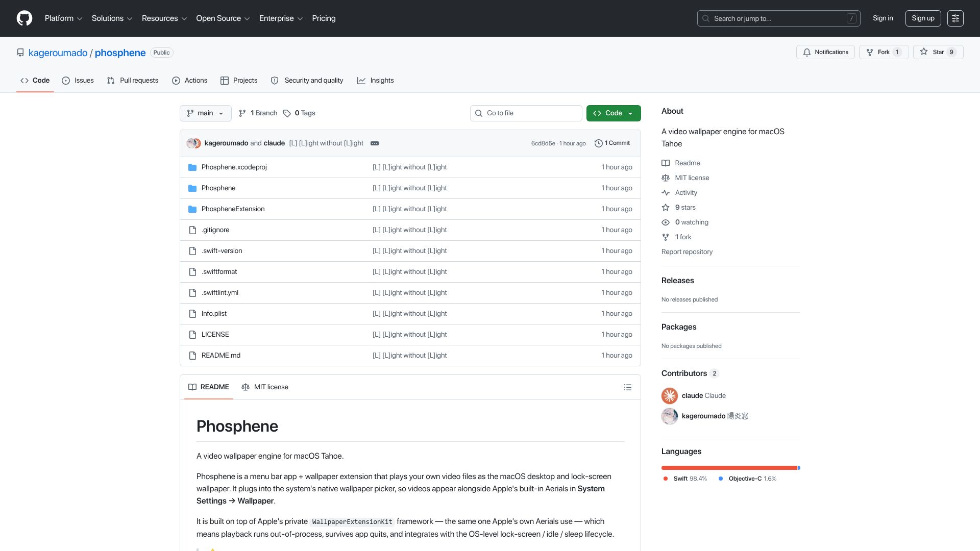The image size is (980, 551).
Task: Click the kageroumado contributor avatar
Action: 670,416
